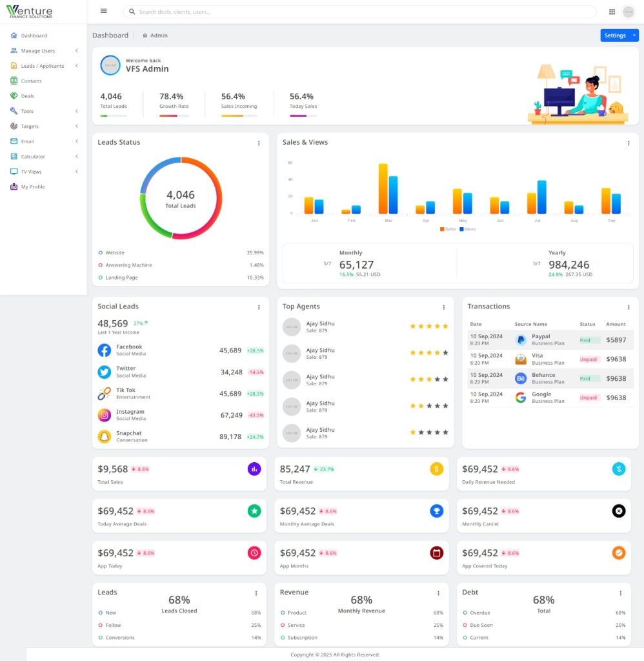The height and width of the screenshot is (661, 644).
Task: Go to My Profile page
Action: pos(32,187)
